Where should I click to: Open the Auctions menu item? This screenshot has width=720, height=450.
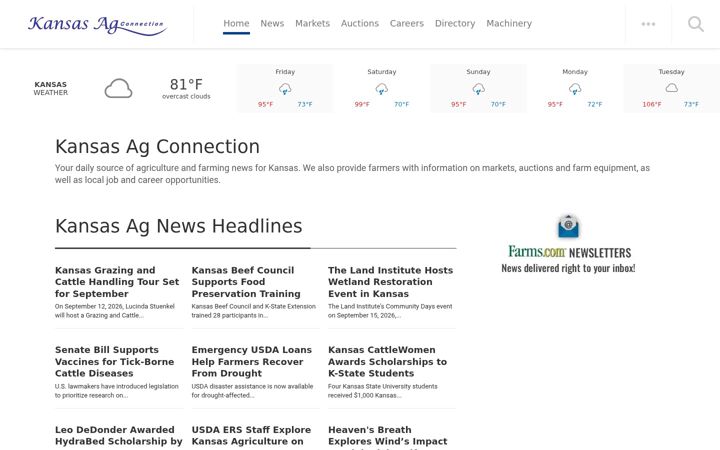coord(360,23)
